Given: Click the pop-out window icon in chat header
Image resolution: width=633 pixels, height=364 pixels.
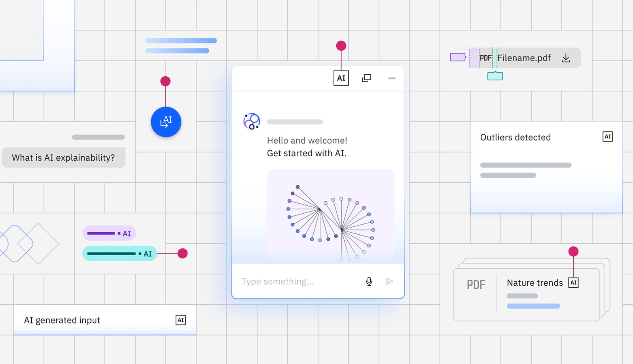Looking at the screenshot, I should [x=367, y=78].
